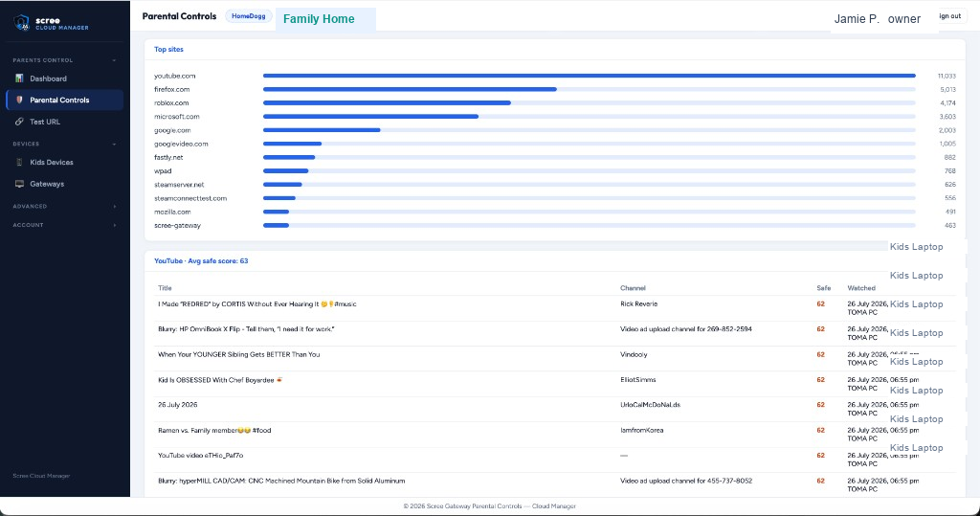
Task: Click the Vindooly channel name
Action: click(x=634, y=354)
